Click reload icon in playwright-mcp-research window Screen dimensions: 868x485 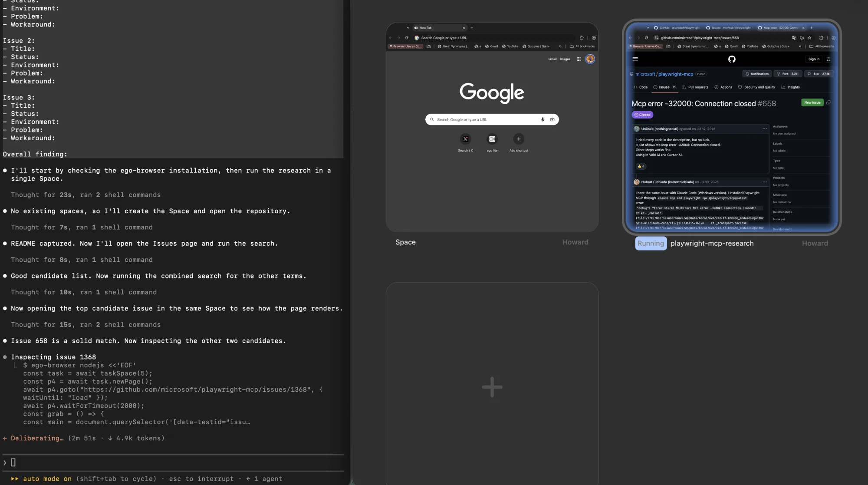[646, 38]
